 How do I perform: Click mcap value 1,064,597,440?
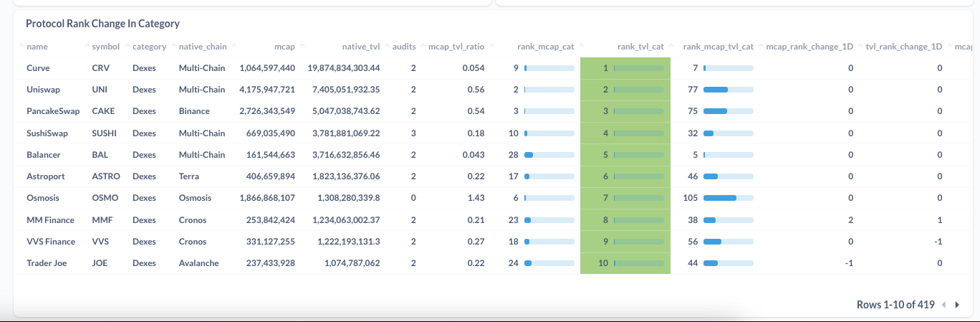pos(267,68)
